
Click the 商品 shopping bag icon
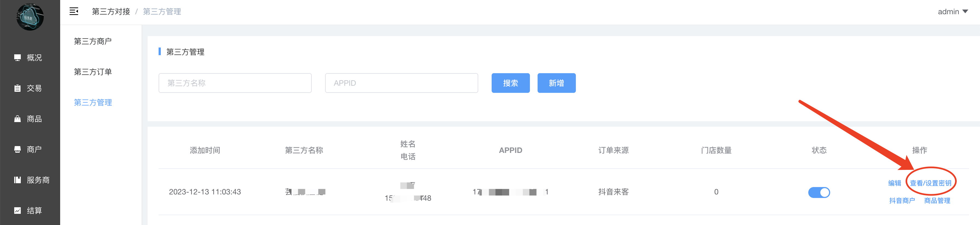17,119
